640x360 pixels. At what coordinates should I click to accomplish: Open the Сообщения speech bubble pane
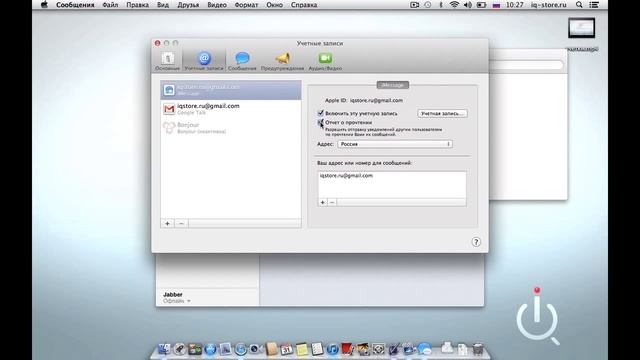tap(242, 61)
